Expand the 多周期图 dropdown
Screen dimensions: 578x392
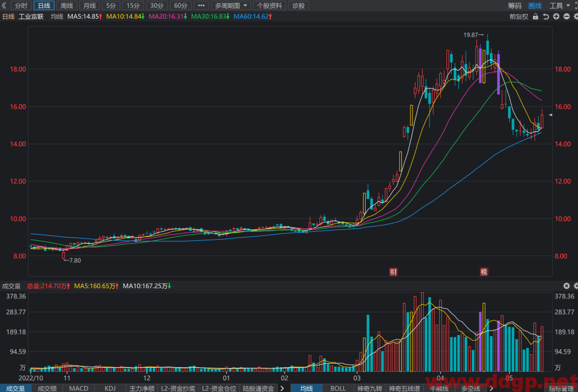point(231,6)
